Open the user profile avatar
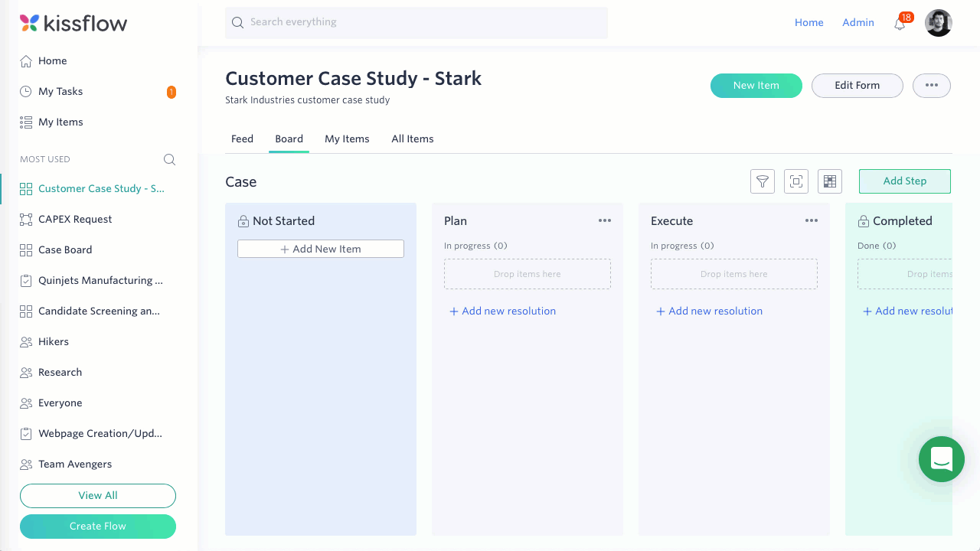Viewport: 980px width, 551px height. point(939,23)
